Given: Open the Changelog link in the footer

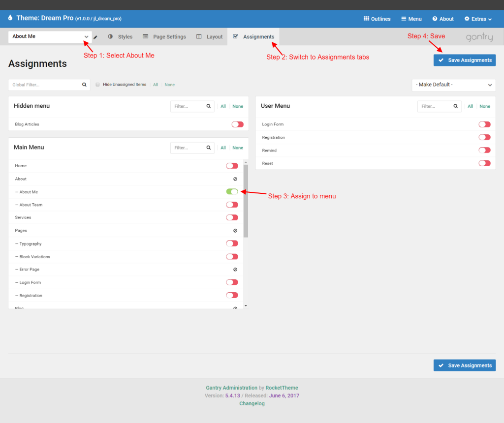Looking at the screenshot, I should (252, 403).
